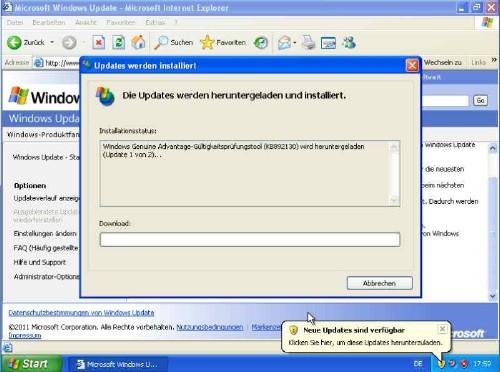The image size is (500, 372).
Task: Click the Neue Updates sind verfügbar balloon text
Action: (354, 330)
